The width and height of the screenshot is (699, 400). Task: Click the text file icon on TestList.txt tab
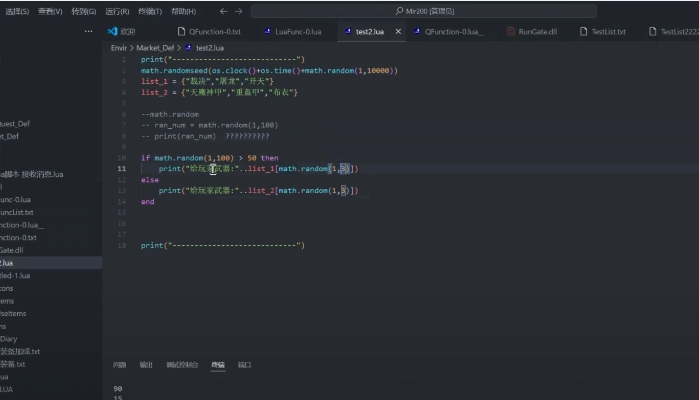click(x=583, y=31)
